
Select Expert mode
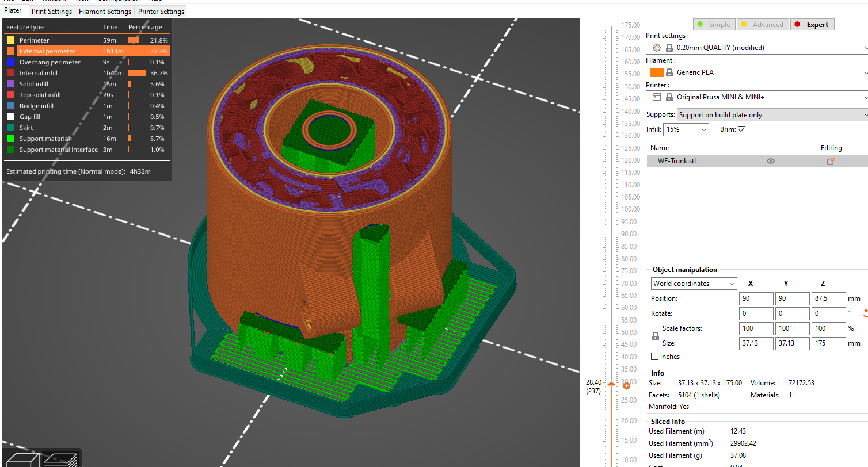[812, 25]
